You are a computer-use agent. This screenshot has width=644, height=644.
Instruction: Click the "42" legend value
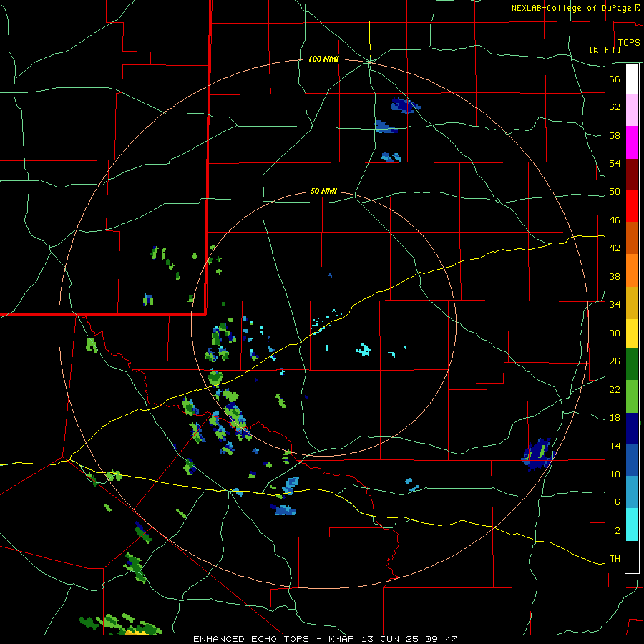[x=615, y=248]
